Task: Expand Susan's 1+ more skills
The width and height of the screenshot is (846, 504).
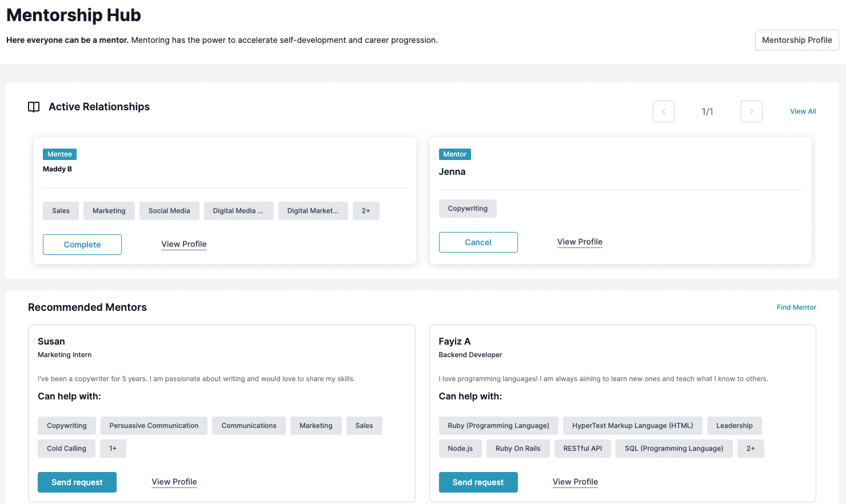Action: 113,449
